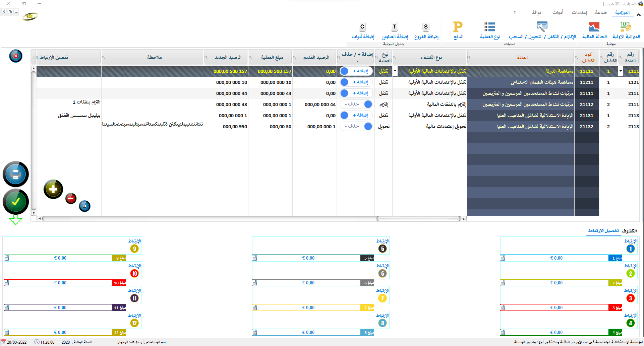Collapse the ribbon with the chevron arrow

click(638, 15)
